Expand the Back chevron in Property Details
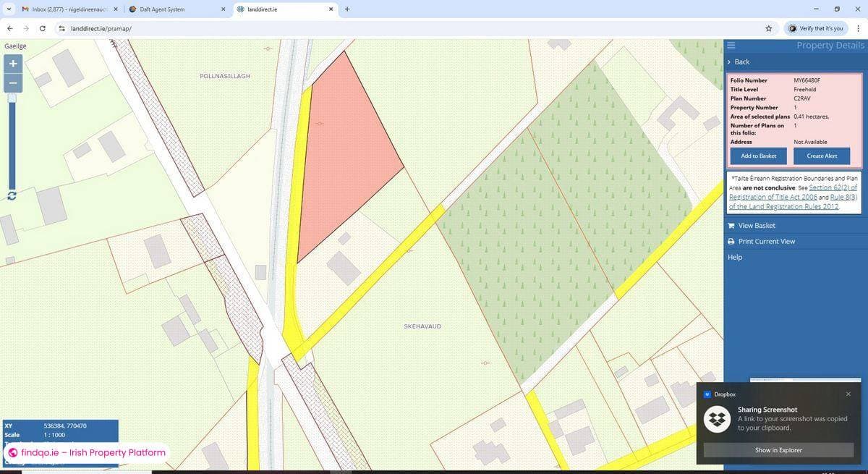Image resolution: width=868 pixels, height=474 pixels. (x=728, y=62)
